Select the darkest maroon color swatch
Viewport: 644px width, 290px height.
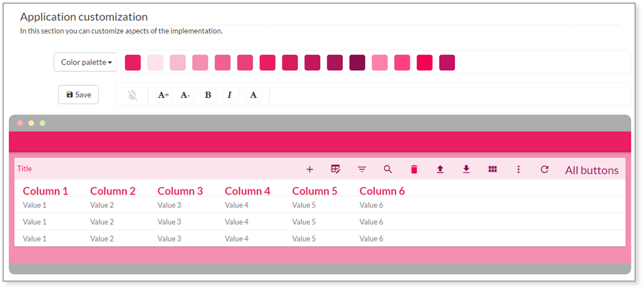click(x=357, y=63)
